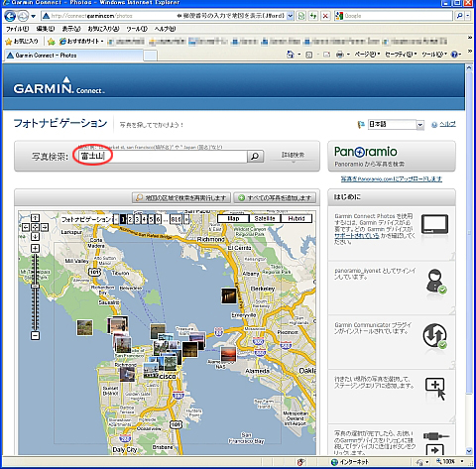The height and width of the screenshot is (469, 476).
Task: Select the Garmin Connect - Photos tab
Action: 74,56
